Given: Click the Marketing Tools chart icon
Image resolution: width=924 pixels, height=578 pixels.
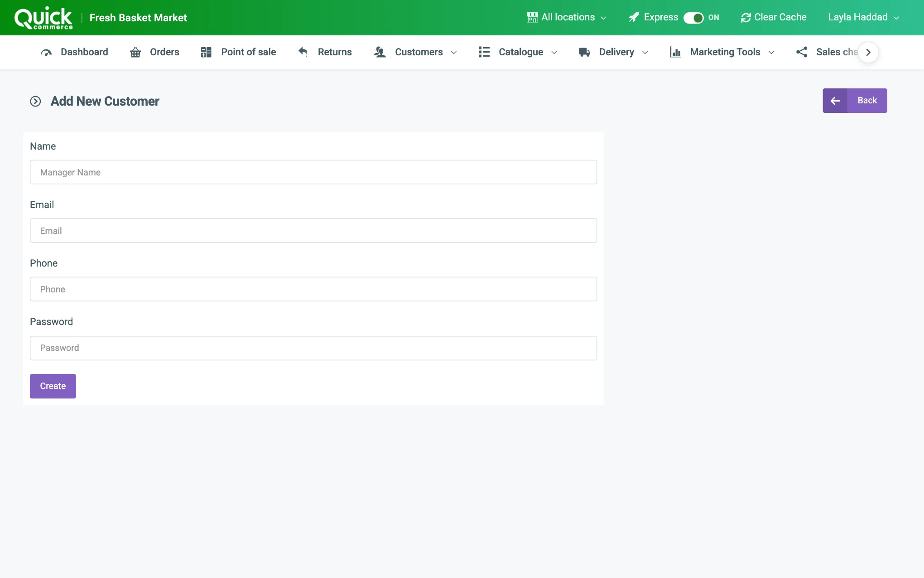Looking at the screenshot, I should tap(675, 52).
